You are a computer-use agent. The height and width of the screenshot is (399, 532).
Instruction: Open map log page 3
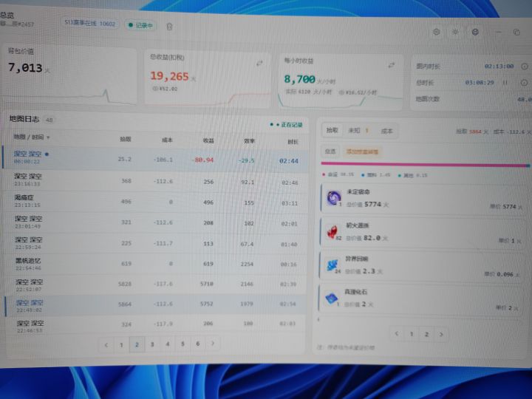(152, 344)
